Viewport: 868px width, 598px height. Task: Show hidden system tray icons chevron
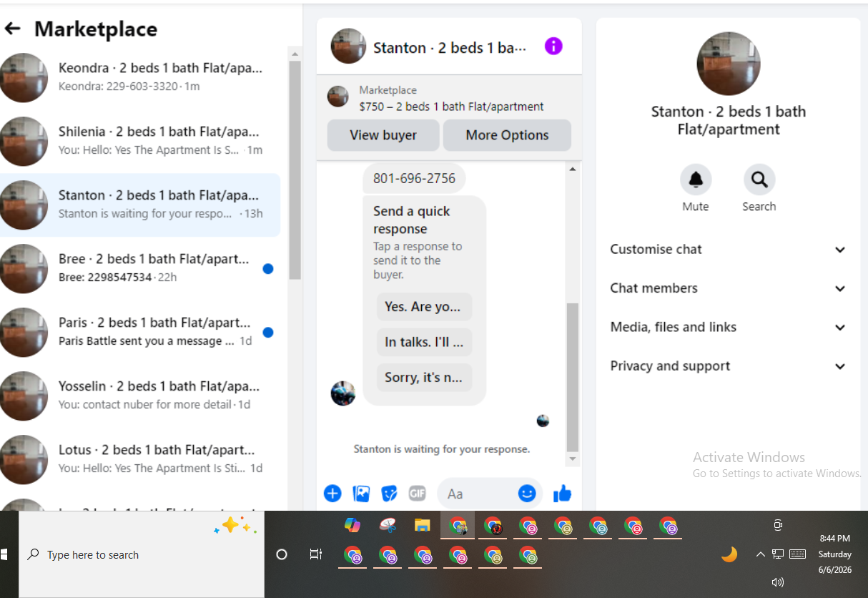pyautogui.click(x=760, y=554)
